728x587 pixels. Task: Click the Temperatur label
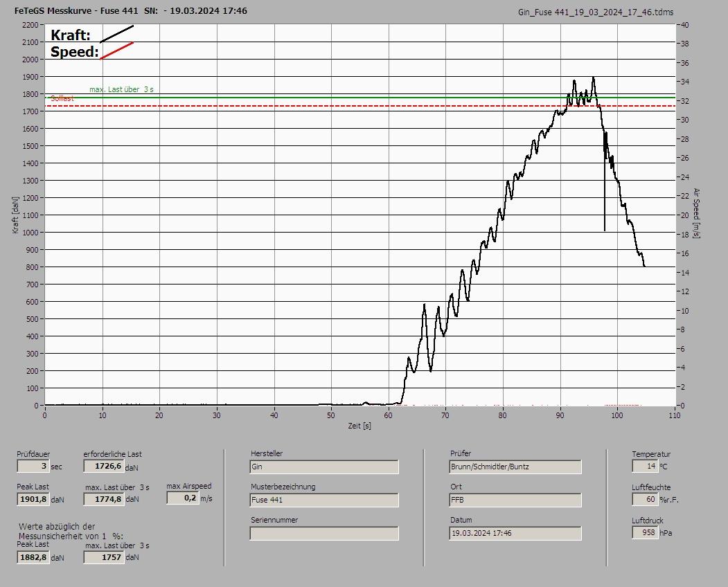[x=651, y=454]
